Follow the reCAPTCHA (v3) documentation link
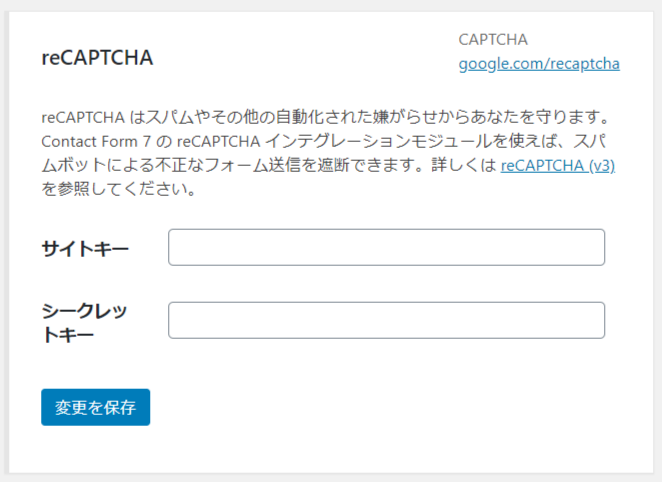Screen dimensions: 662x482 coord(557,166)
